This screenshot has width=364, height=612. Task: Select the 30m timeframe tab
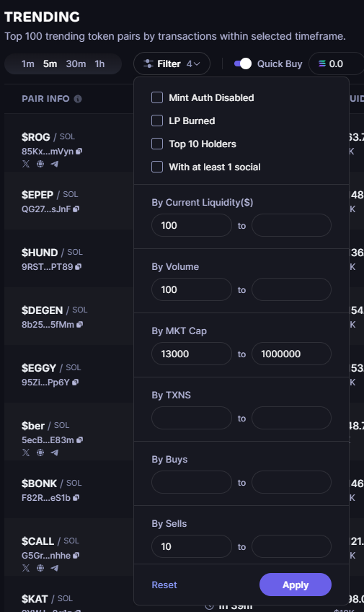click(x=76, y=64)
